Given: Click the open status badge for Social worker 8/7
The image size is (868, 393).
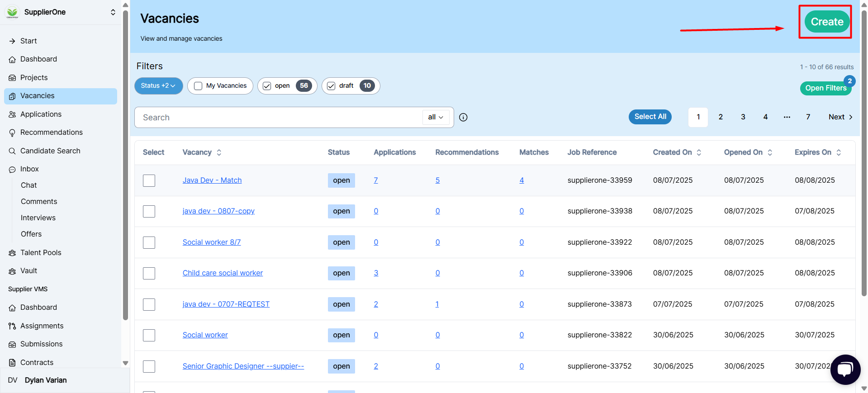Looking at the screenshot, I should [x=342, y=242].
